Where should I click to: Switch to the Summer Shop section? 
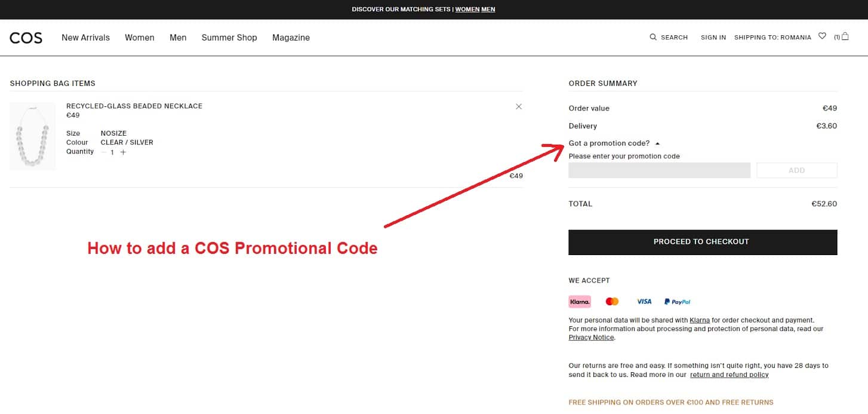point(229,37)
